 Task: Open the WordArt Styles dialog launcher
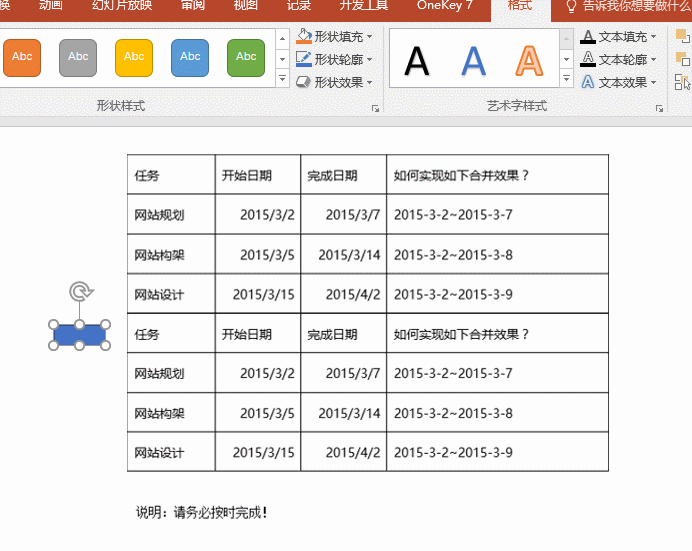click(x=659, y=109)
